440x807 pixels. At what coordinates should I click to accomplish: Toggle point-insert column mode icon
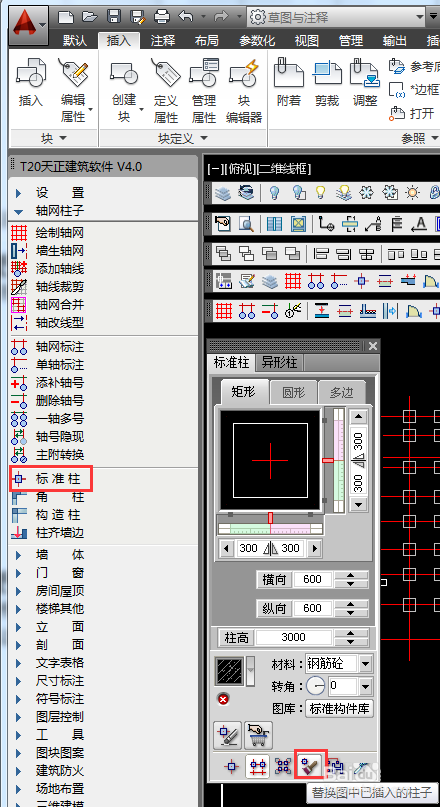pyautogui.click(x=232, y=766)
